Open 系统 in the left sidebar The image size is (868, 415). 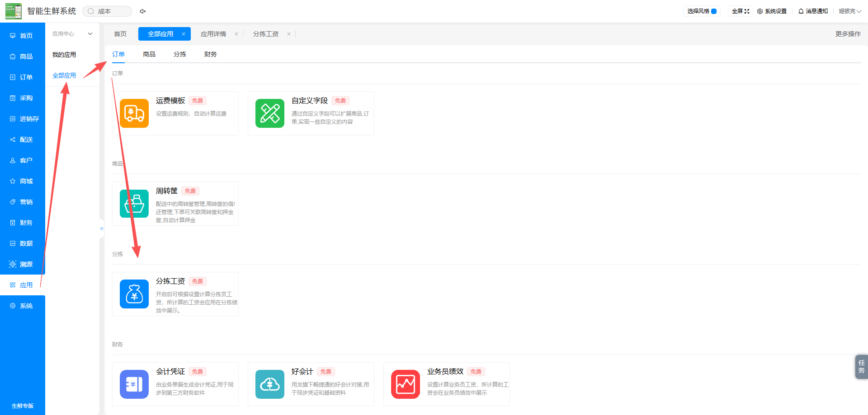pyautogui.click(x=23, y=306)
